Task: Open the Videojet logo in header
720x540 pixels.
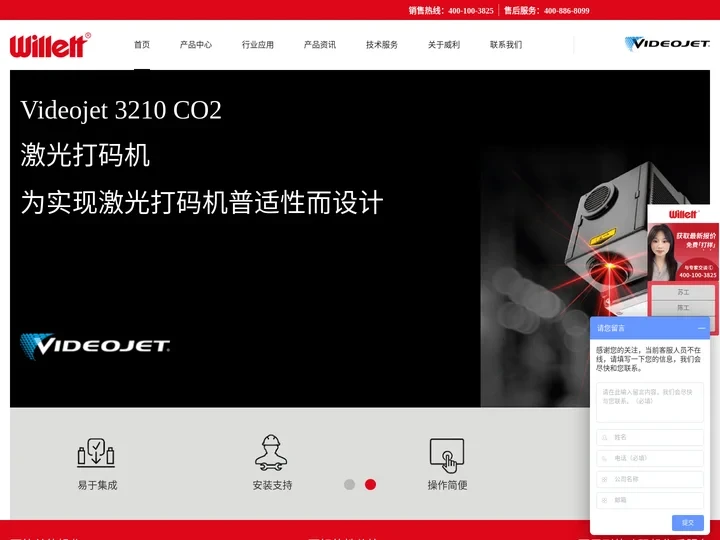Action: 667,44
